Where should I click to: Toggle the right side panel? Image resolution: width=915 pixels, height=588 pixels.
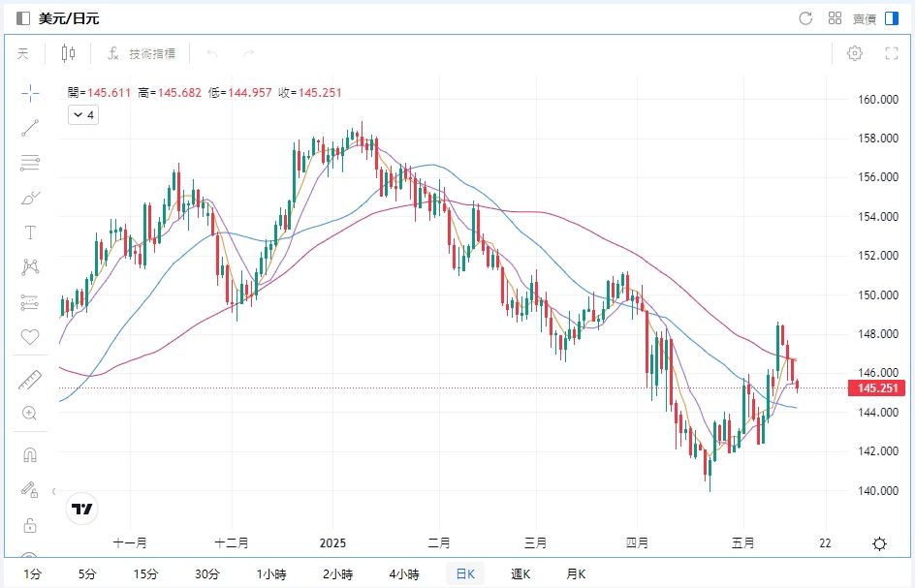(x=892, y=18)
